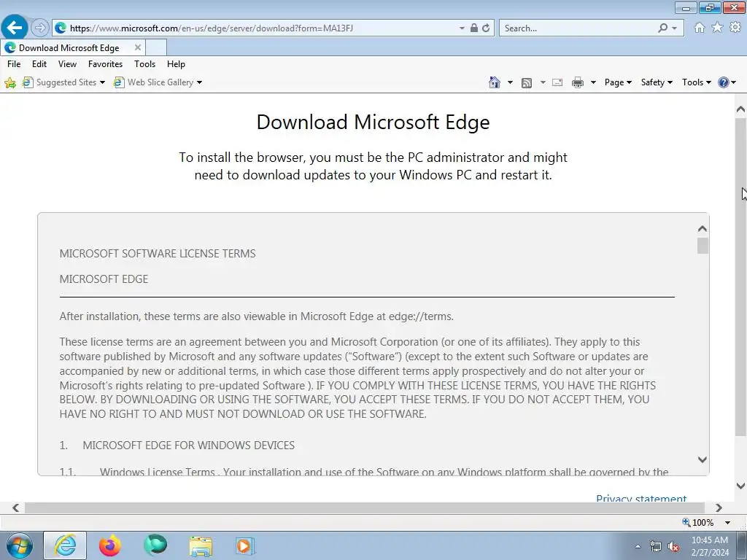Screen dimensions: 747x560
Task: Expand address bar autocomplete dropdown arrow
Action: 462,28
